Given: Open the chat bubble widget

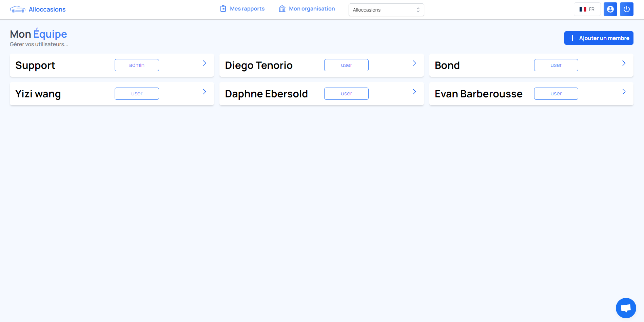Looking at the screenshot, I should coord(626,308).
